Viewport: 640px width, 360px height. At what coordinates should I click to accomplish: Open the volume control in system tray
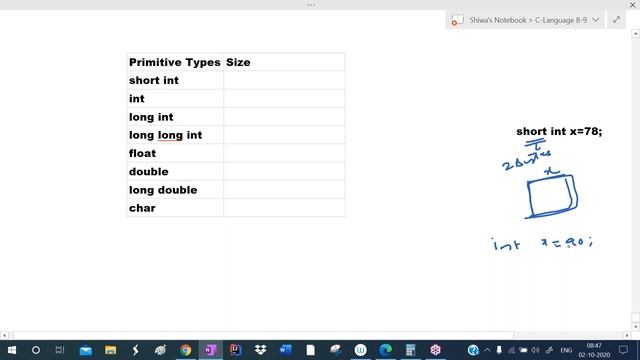coord(535,350)
